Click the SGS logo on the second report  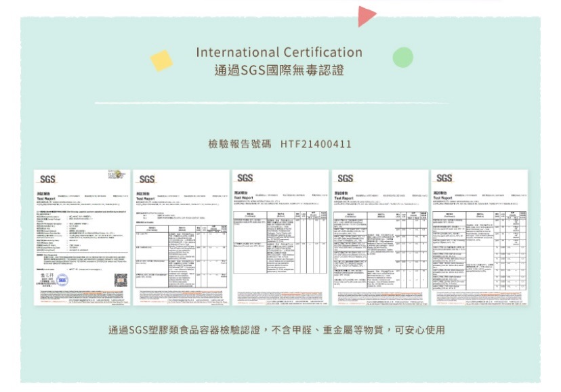point(146,179)
